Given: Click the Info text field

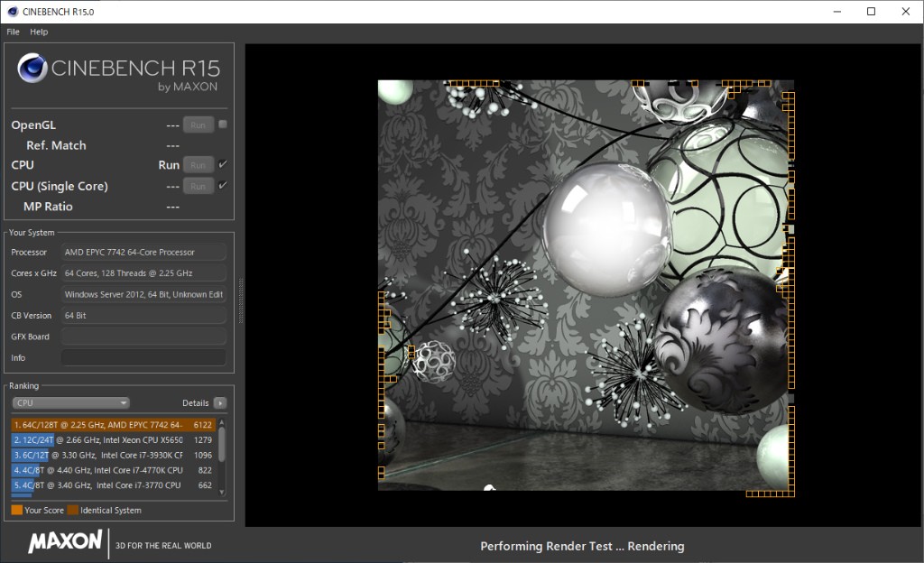Looking at the screenshot, I should [x=143, y=358].
